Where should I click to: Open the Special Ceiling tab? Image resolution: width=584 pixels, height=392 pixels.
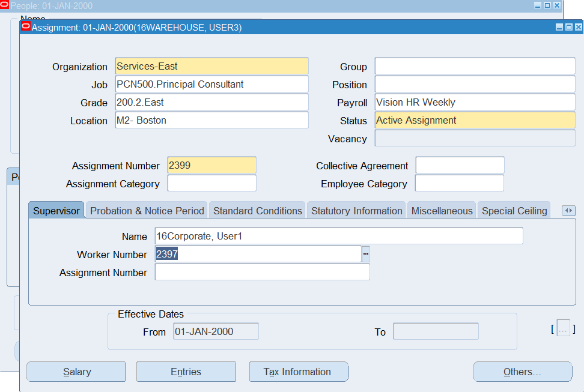click(x=514, y=211)
